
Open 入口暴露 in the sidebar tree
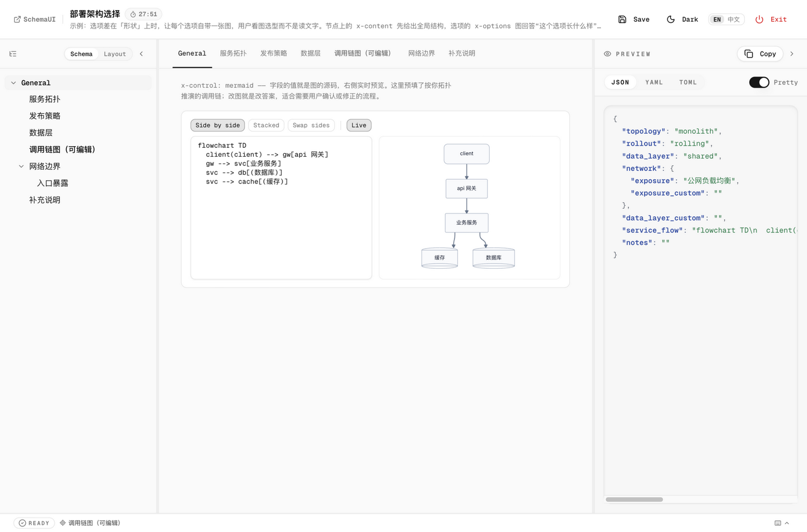click(x=53, y=183)
